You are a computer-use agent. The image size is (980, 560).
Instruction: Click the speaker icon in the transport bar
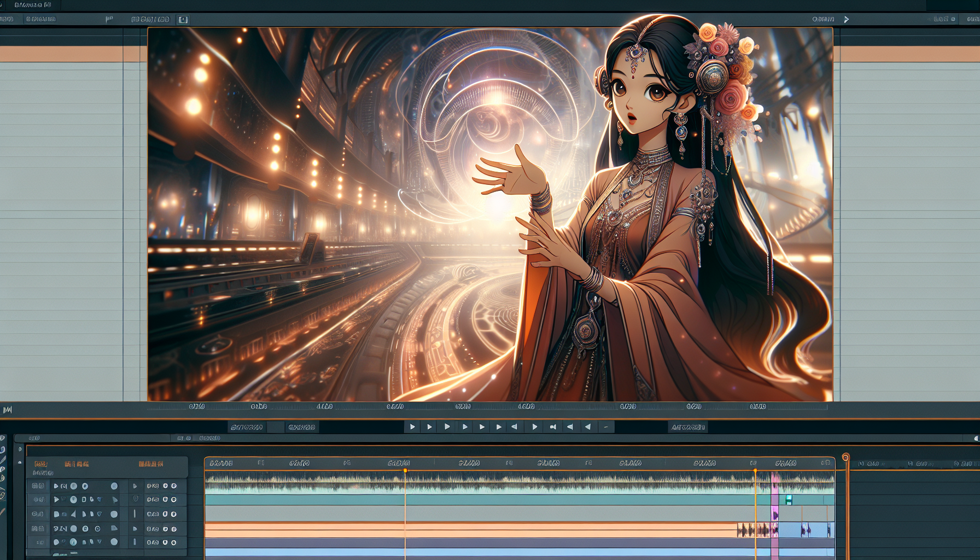click(x=553, y=427)
